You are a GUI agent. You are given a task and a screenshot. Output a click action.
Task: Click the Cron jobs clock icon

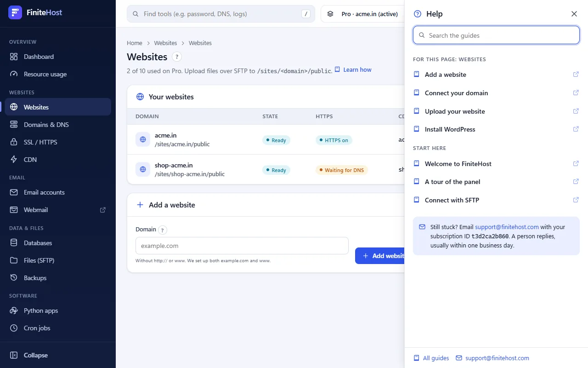pos(14,328)
